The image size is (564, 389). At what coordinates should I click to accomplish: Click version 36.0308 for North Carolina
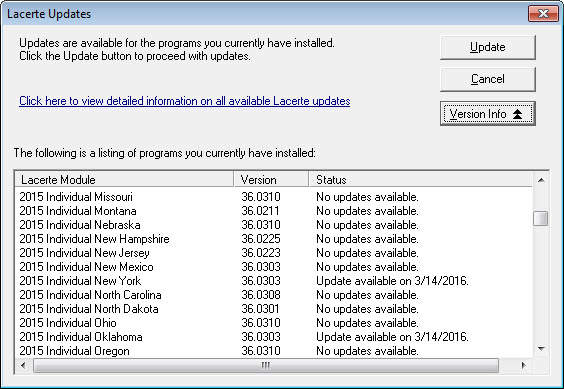click(x=261, y=295)
